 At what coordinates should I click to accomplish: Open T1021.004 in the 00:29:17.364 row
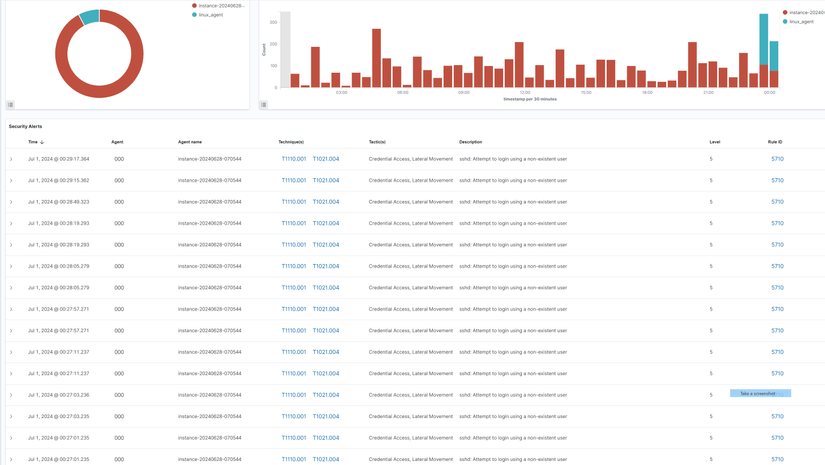[326, 159]
